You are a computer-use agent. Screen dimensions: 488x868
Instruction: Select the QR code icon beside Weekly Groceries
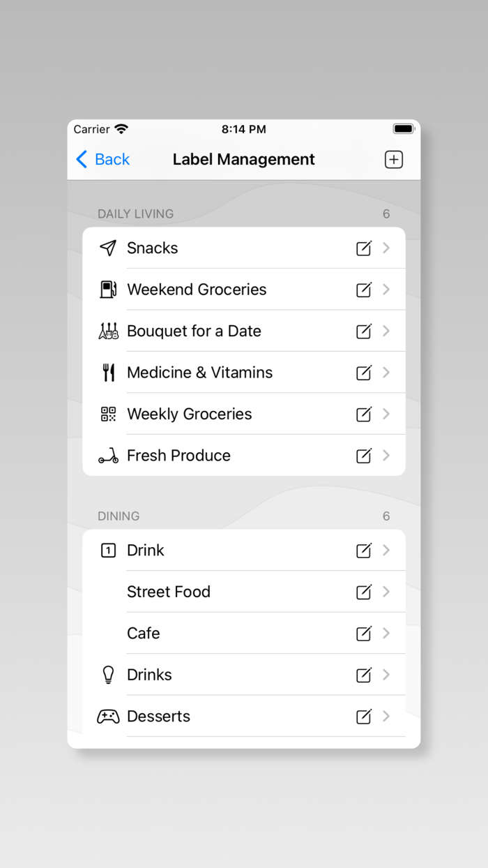pyautogui.click(x=108, y=414)
